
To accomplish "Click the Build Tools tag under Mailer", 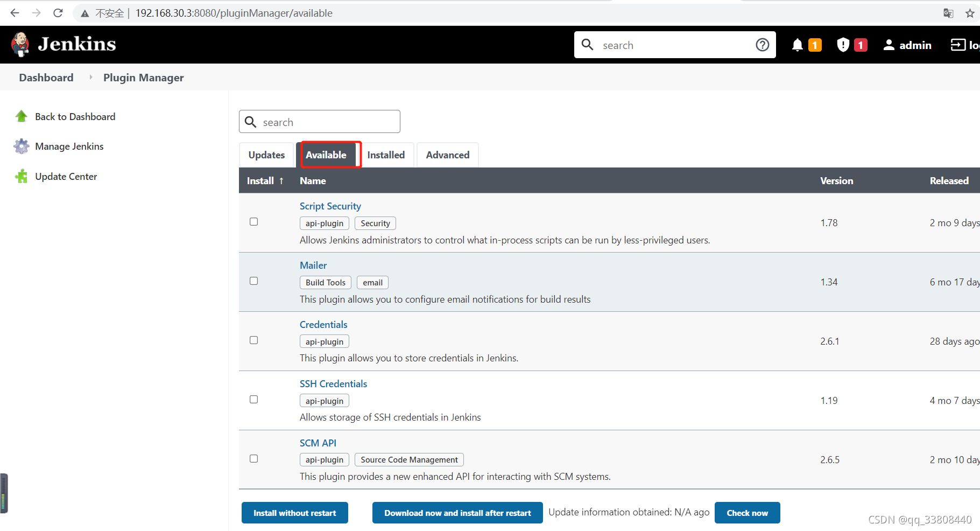I will coord(326,282).
